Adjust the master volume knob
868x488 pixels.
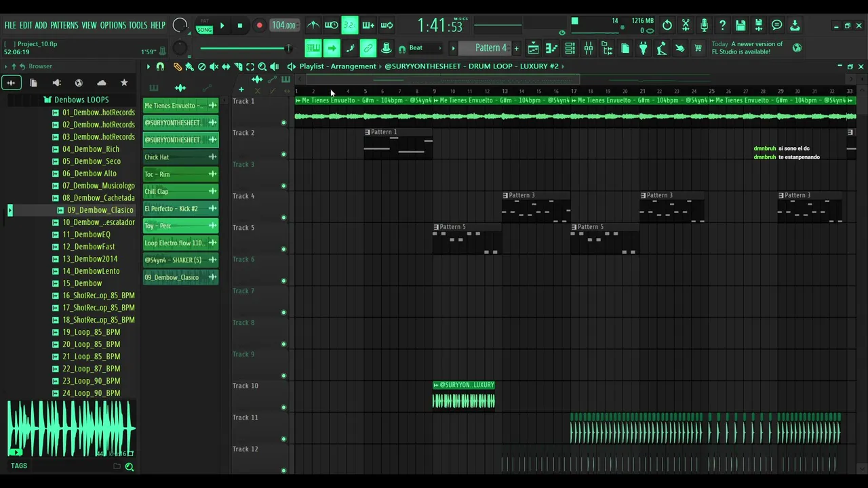(180, 26)
